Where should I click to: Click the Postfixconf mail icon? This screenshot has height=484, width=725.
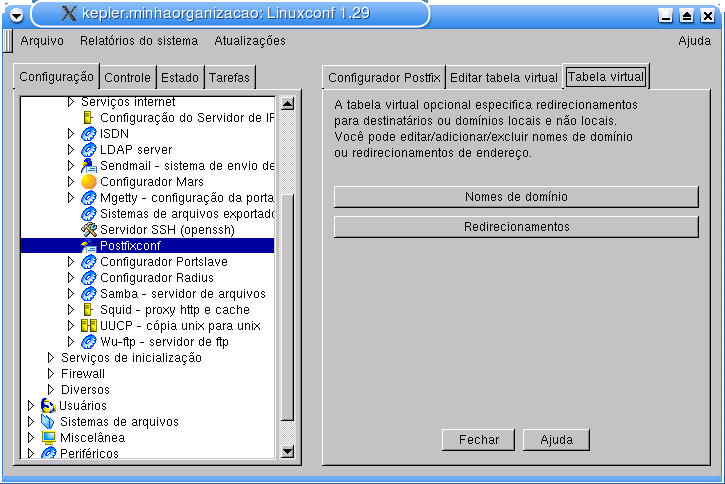[x=88, y=246]
